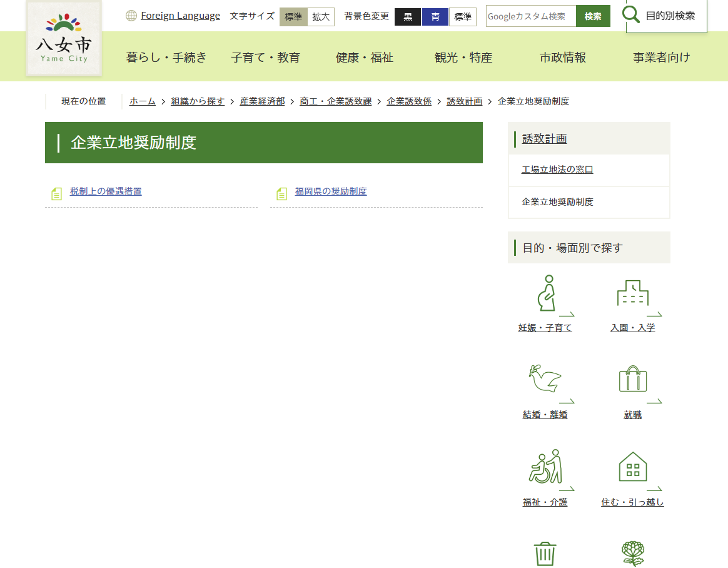This screenshot has width=728, height=568.
Task: Go to 商工・企業誘致課 in the breadcrumb
Action: coord(336,101)
